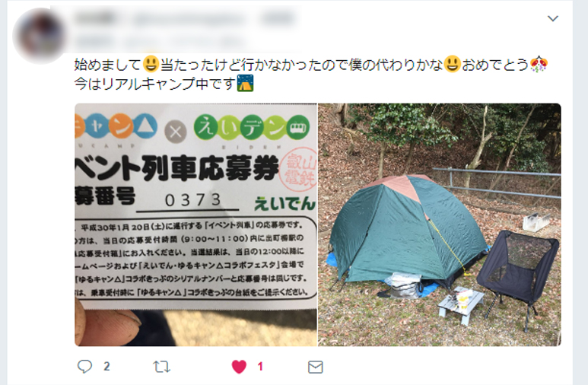Click the party popper emoji after おめでとう
588x385 pixels.
539,64
